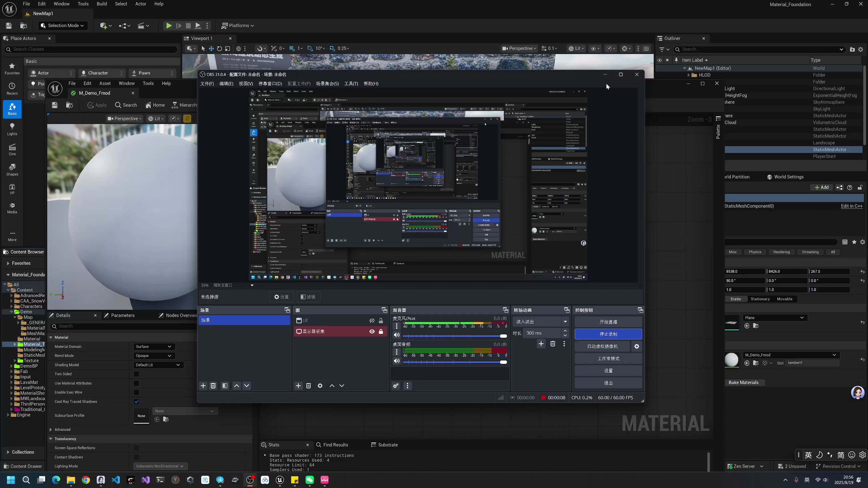Click OBS remove source trash icon
Image resolution: width=868 pixels, height=488 pixels.
[308, 385]
